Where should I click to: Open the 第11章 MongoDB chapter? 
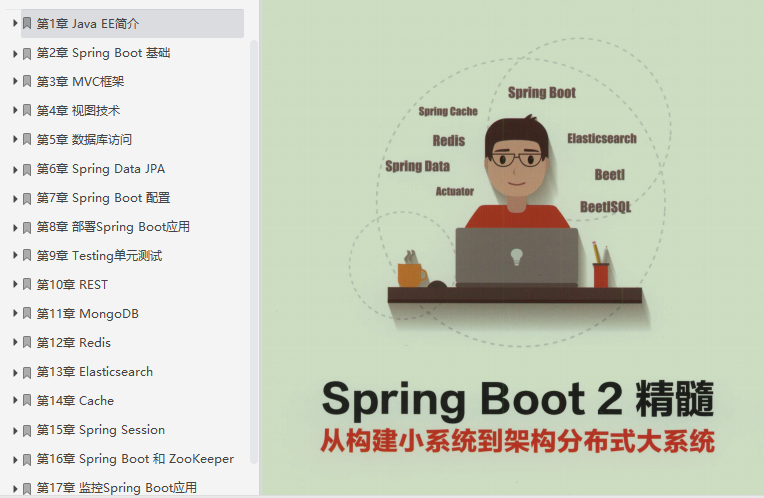(x=88, y=313)
